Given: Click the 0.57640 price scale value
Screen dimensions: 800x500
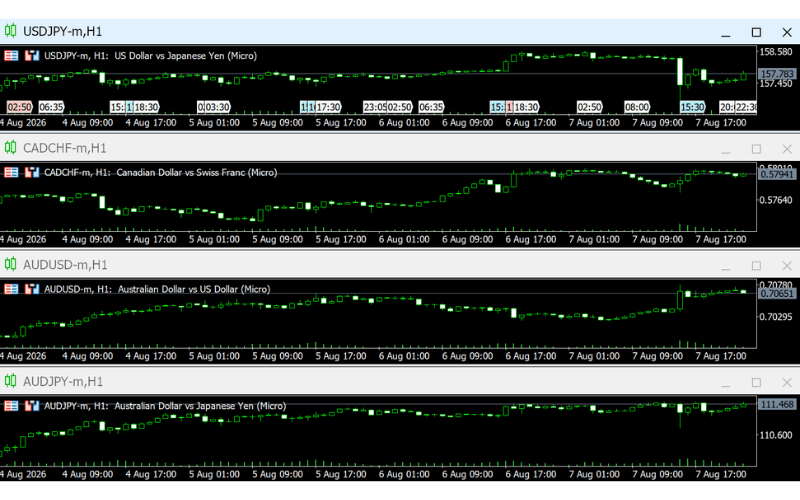Looking at the screenshot, I should (776, 200).
